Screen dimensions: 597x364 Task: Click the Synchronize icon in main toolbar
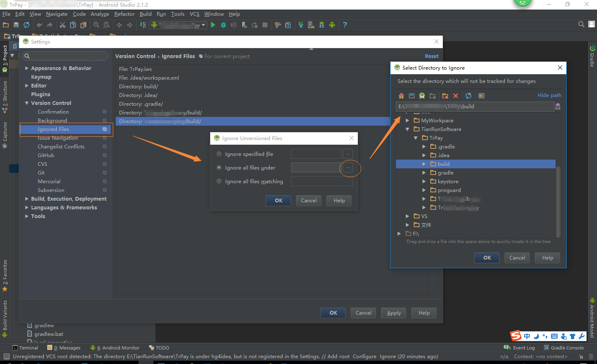point(27,25)
